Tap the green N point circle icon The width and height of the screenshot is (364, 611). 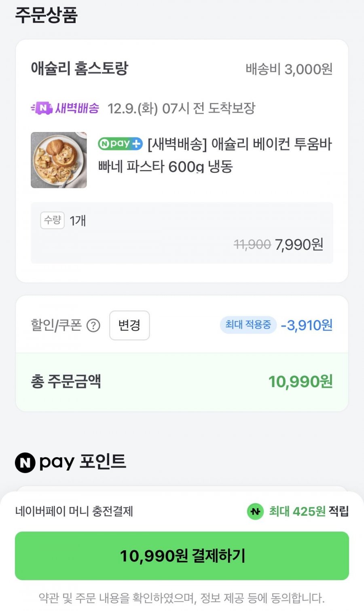tap(255, 511)
